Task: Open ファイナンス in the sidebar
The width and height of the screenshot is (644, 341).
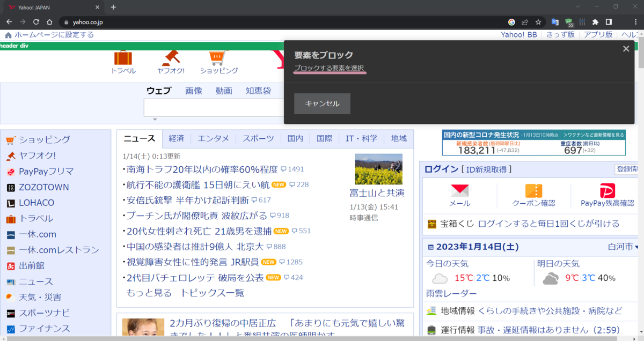Action: click(45, 328)
